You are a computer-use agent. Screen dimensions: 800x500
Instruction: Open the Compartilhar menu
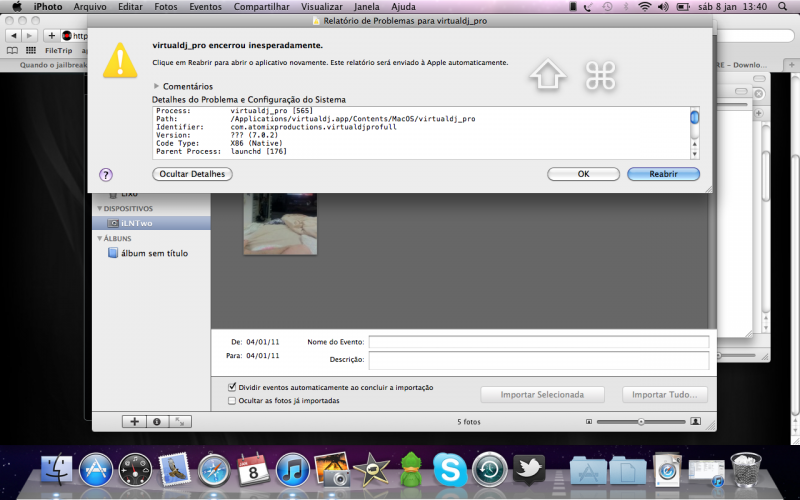pos(261,7)
